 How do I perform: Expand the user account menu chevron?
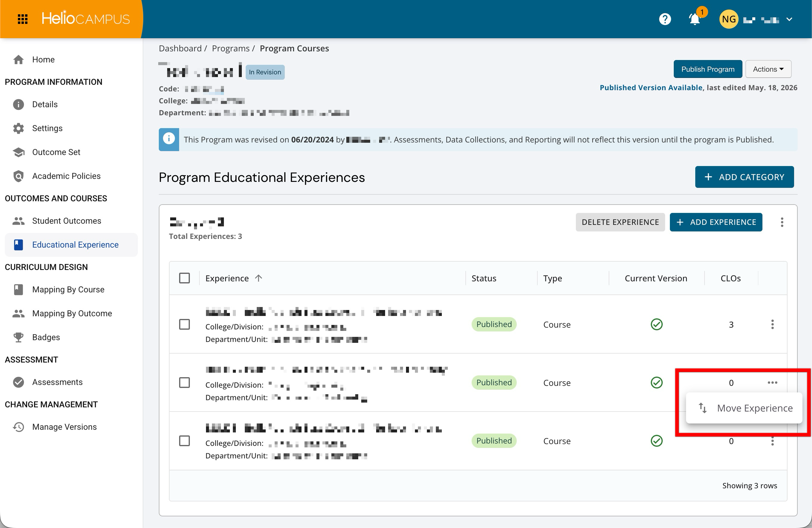pos(789,19)
